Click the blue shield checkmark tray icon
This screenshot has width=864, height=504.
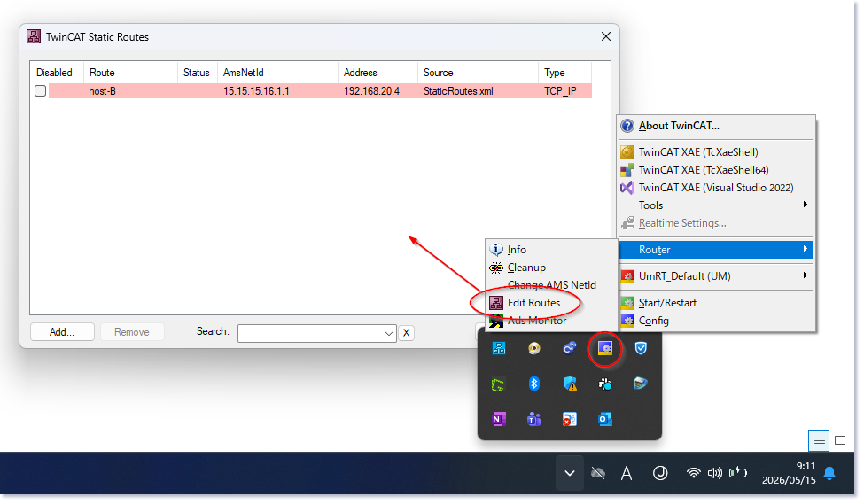click(641, 348)
